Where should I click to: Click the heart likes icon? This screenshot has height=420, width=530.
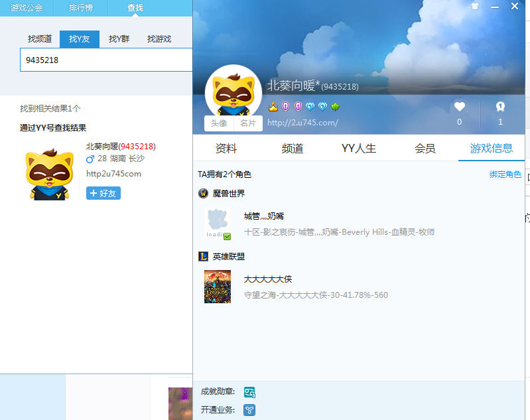coord(460,107)
